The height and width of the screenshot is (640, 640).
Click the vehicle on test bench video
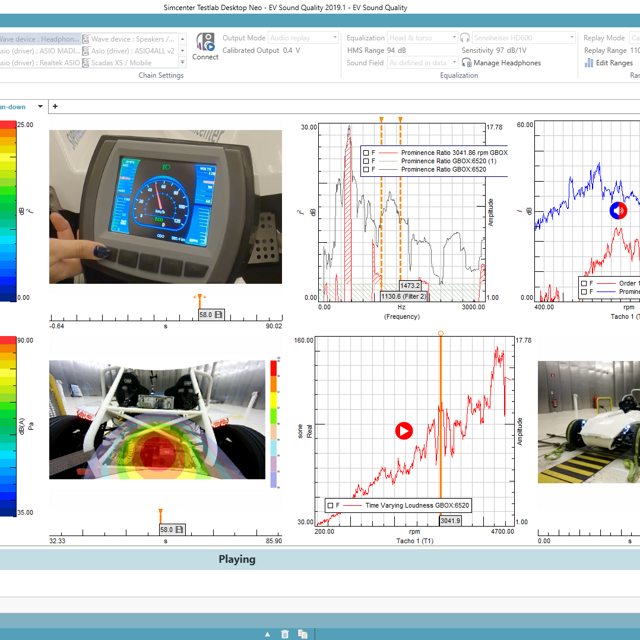click(589, 422)
